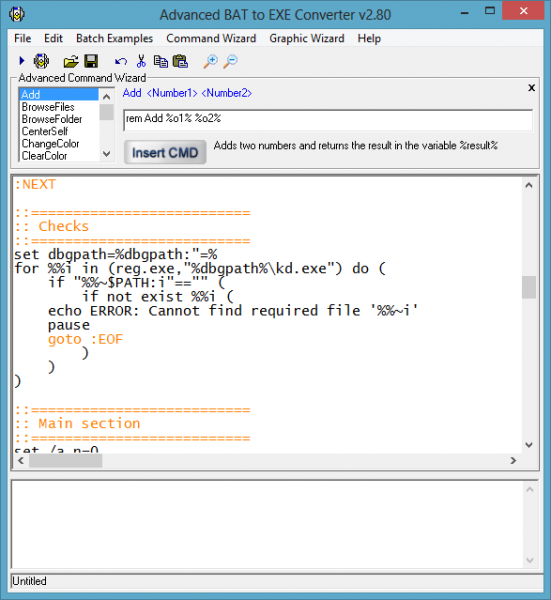Click the application icon in title bar

coord(17,15)
